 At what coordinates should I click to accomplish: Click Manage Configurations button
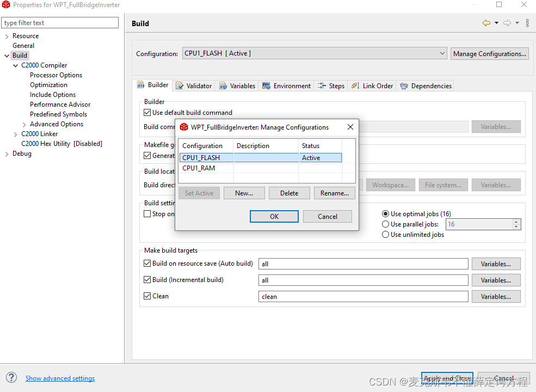point(490,54)
